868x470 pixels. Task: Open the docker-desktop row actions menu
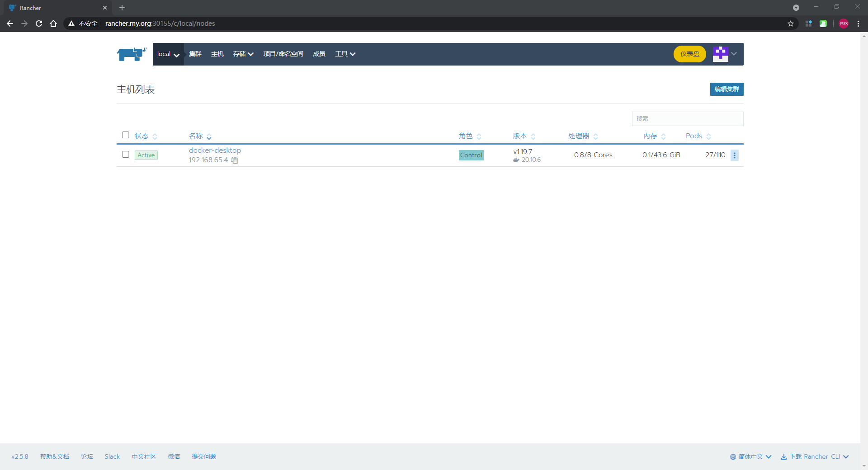pos(735,155)
